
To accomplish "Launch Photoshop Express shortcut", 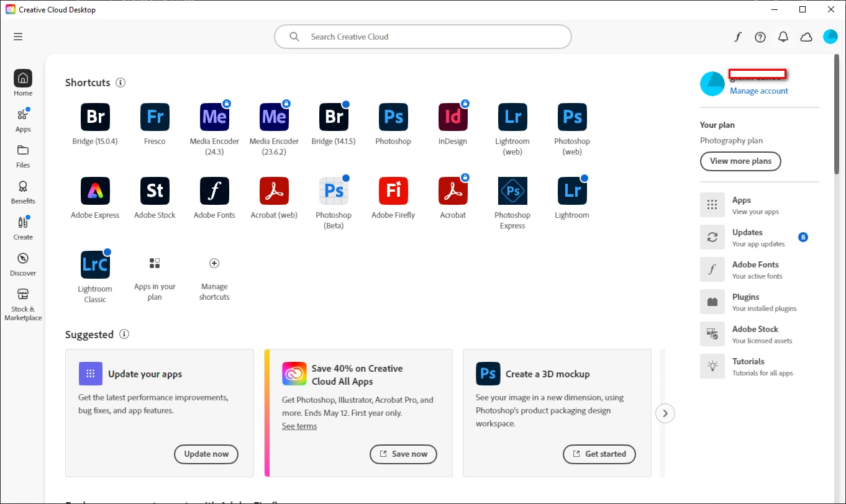I will tap(512, 191).
